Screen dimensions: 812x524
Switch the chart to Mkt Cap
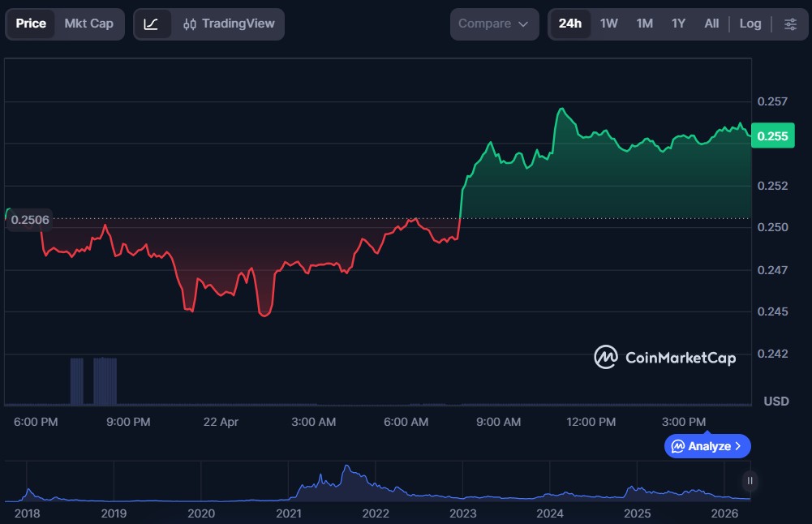[x=88, y=24]
